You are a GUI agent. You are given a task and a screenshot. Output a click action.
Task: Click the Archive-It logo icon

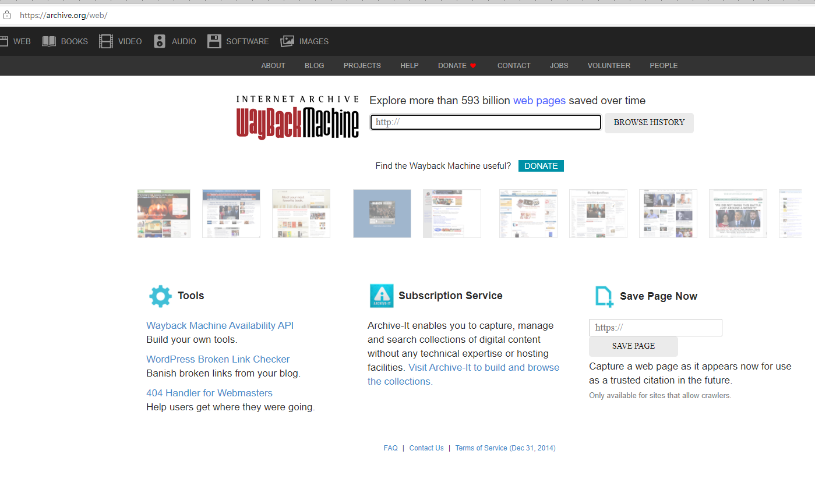382,296
